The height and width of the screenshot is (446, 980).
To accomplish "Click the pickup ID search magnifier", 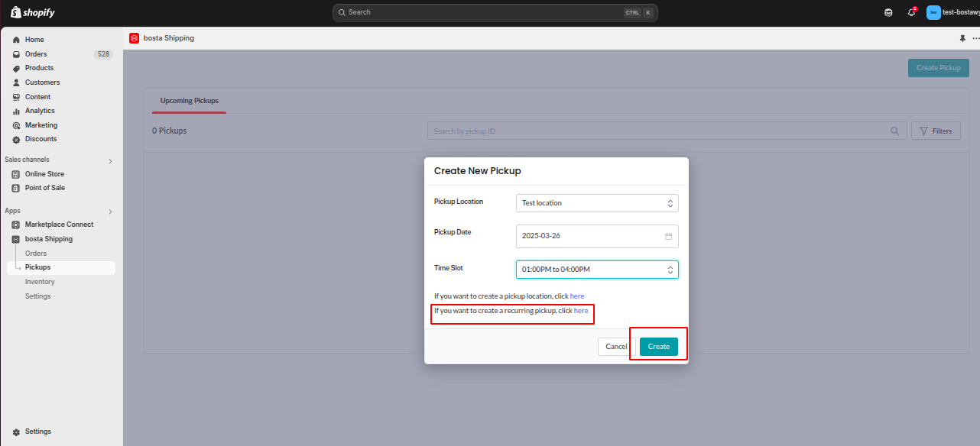I will click(895, 131).
